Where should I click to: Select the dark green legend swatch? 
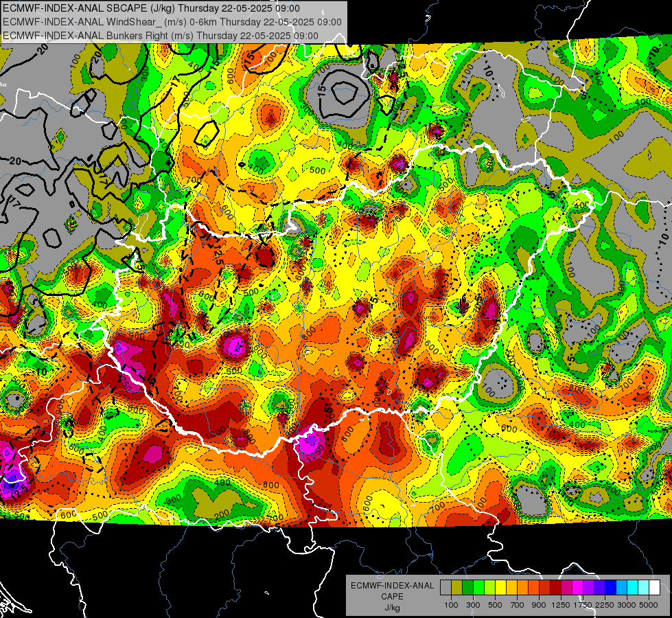467,588
